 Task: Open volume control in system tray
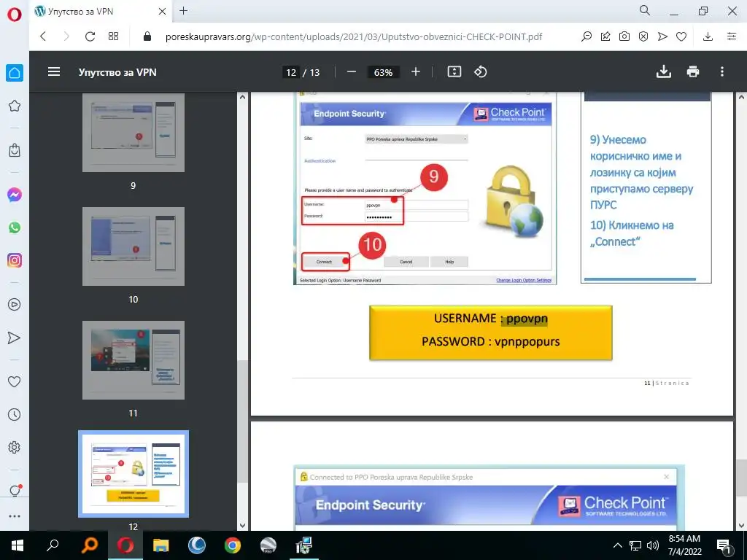[653, 545]
